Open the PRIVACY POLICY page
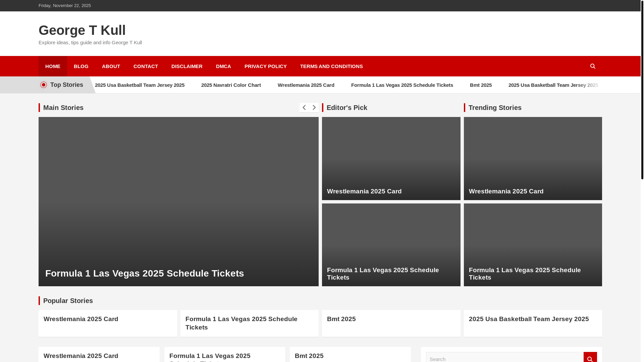The width and height of the screenshot is (644, 362). (266, 66)
